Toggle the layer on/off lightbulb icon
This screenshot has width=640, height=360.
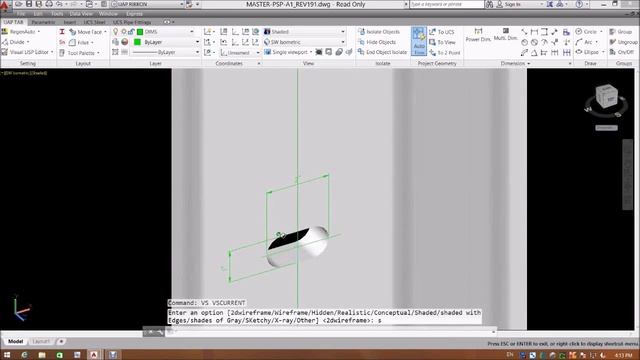pyautogui.click(x=116, y=31)
